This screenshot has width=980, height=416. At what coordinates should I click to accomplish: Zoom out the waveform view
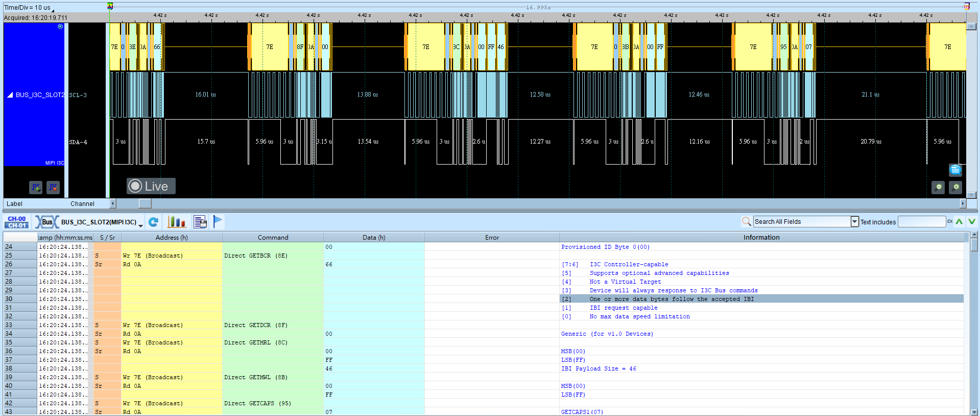click(x=938, y=188)
